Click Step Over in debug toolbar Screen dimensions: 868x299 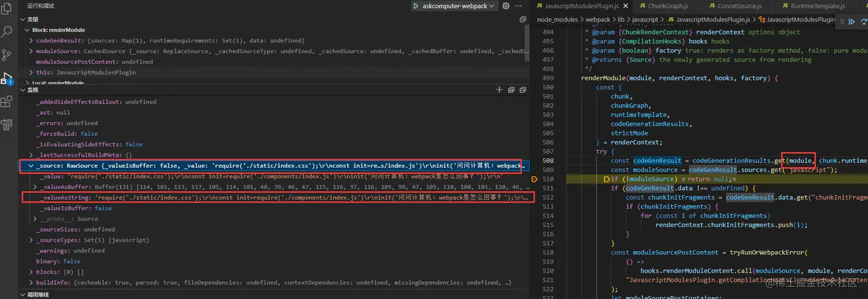863,22
